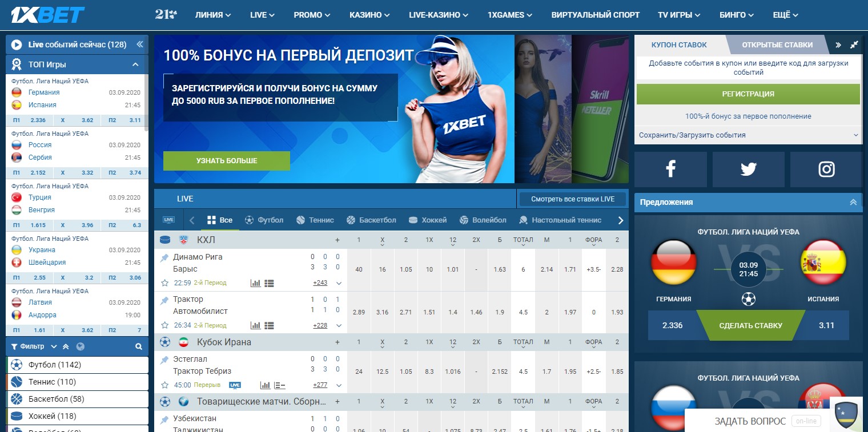Expand markets chevron for Динамо Рига match

pyautogui.click(x=339, y=283)
